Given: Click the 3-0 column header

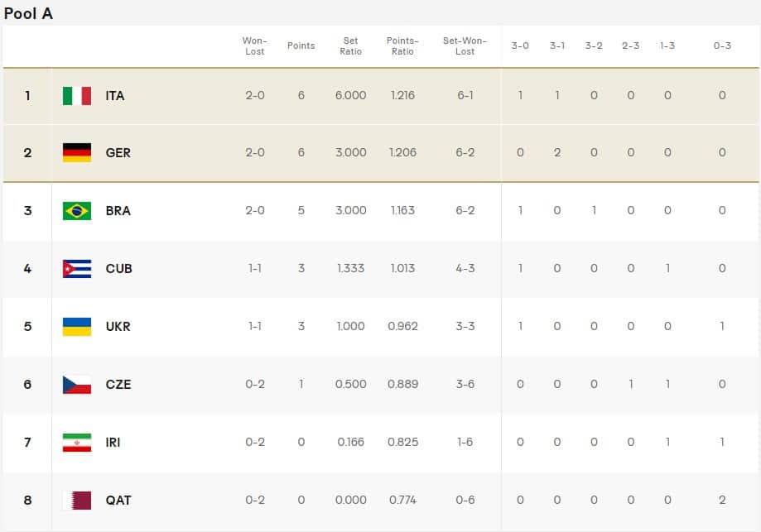Looking at the screenshot, I should 520,46.
